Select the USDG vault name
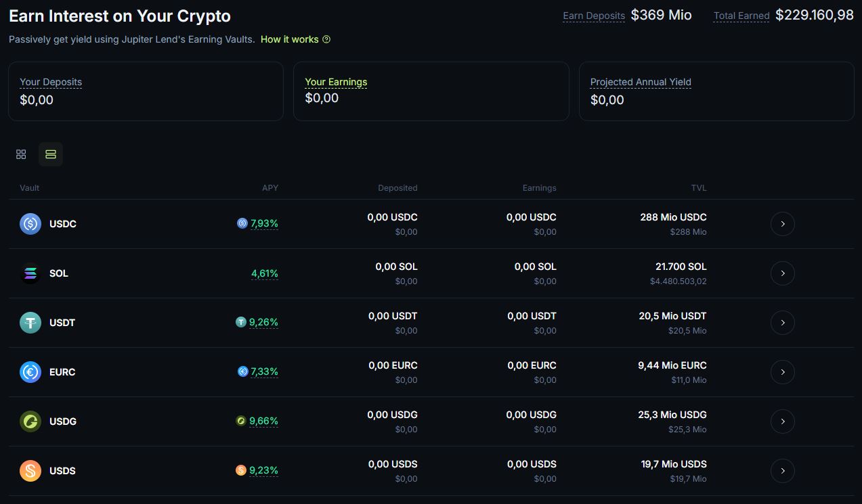Image resolution: width=862 pixels, height=504 pixels. [x=63, y=421]
